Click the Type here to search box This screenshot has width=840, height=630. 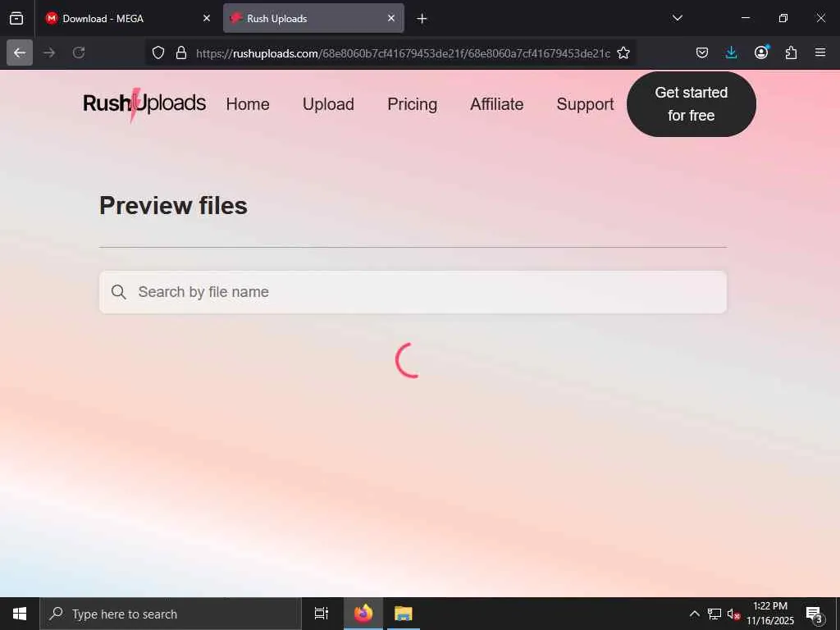pyautogui.click(x=171, y=614)
